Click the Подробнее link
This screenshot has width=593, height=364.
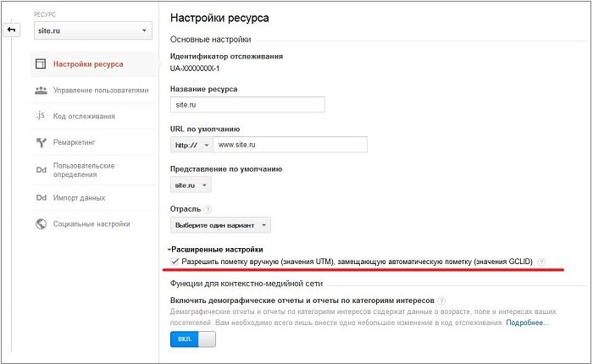527,323
